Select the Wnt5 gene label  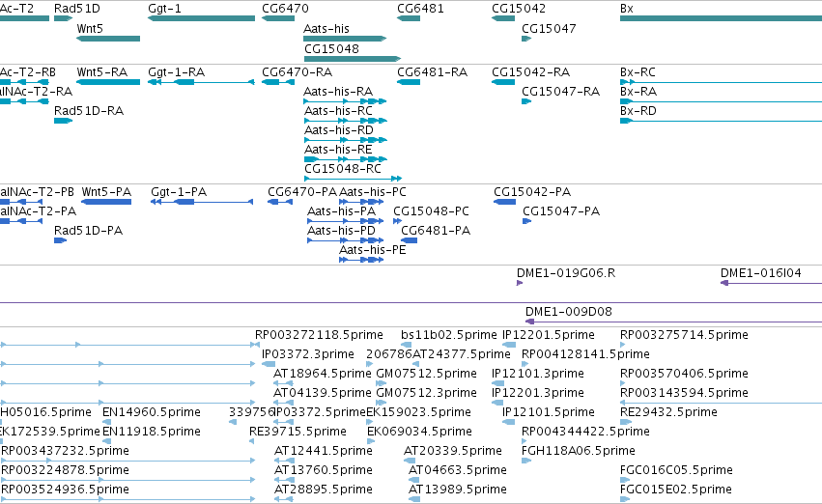click(90, 29)
